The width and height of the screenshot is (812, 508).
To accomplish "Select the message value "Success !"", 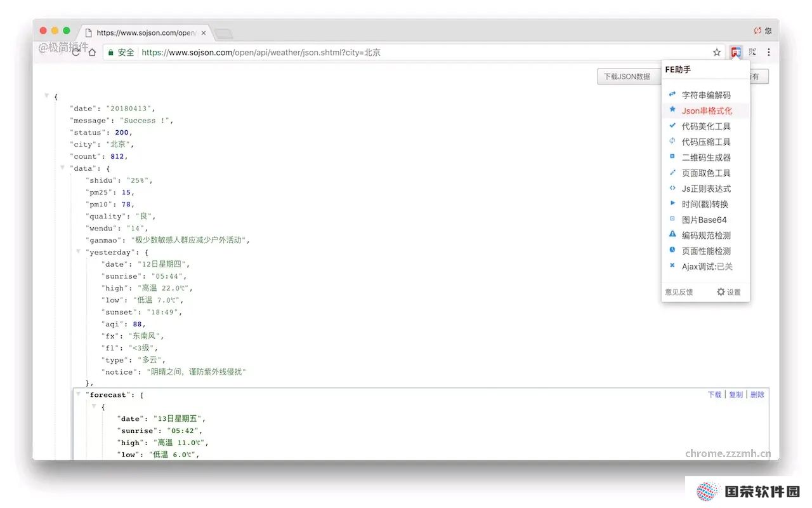I will [146, 121].
